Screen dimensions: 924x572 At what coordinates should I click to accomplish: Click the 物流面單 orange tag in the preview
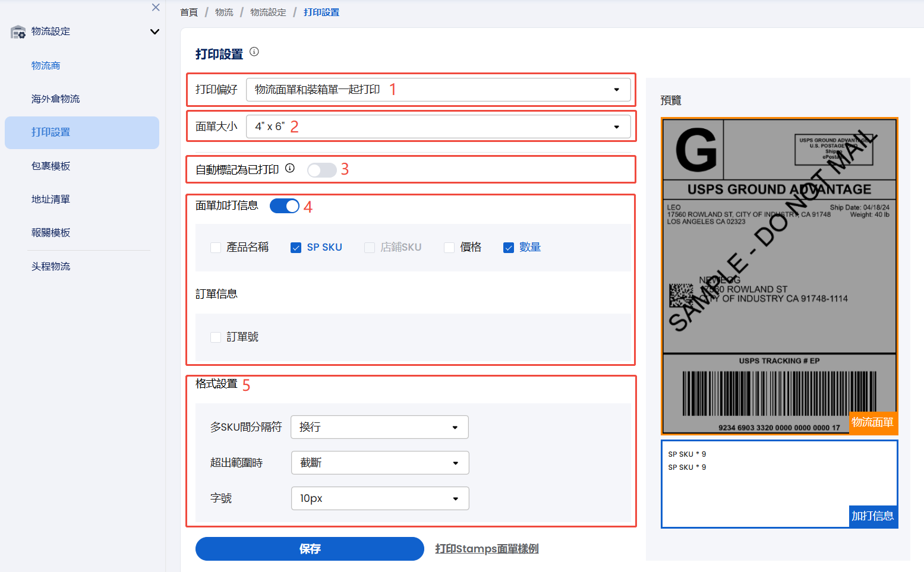pyautogui.click(x=872, y=422)
